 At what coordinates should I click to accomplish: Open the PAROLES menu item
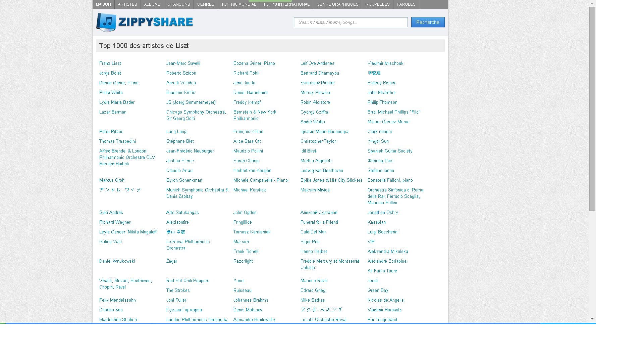406,4
